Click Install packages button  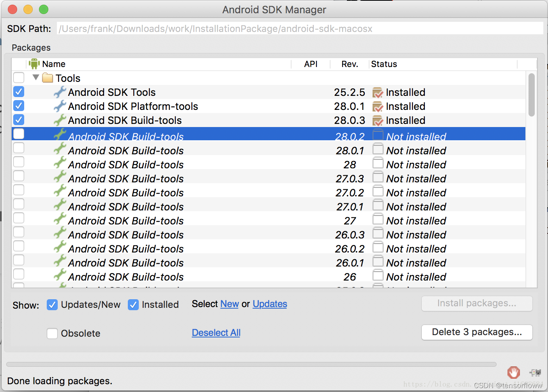tap(477, 304)
